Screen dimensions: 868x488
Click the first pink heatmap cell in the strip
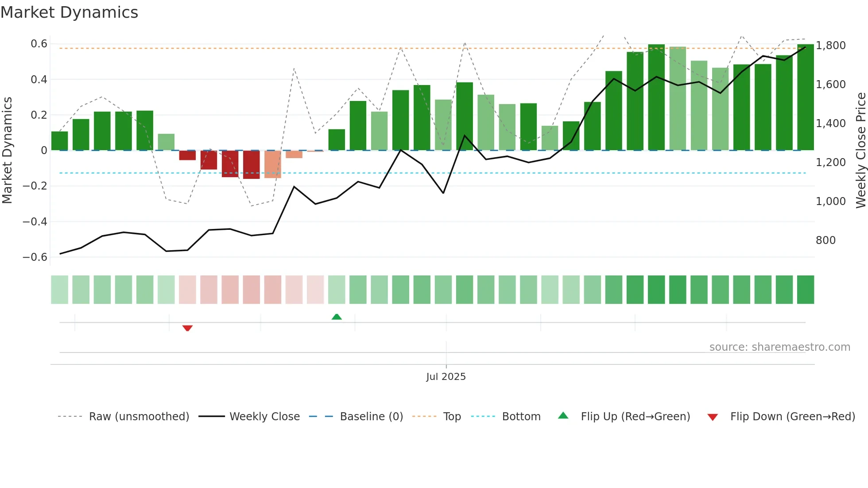[187, 290]
